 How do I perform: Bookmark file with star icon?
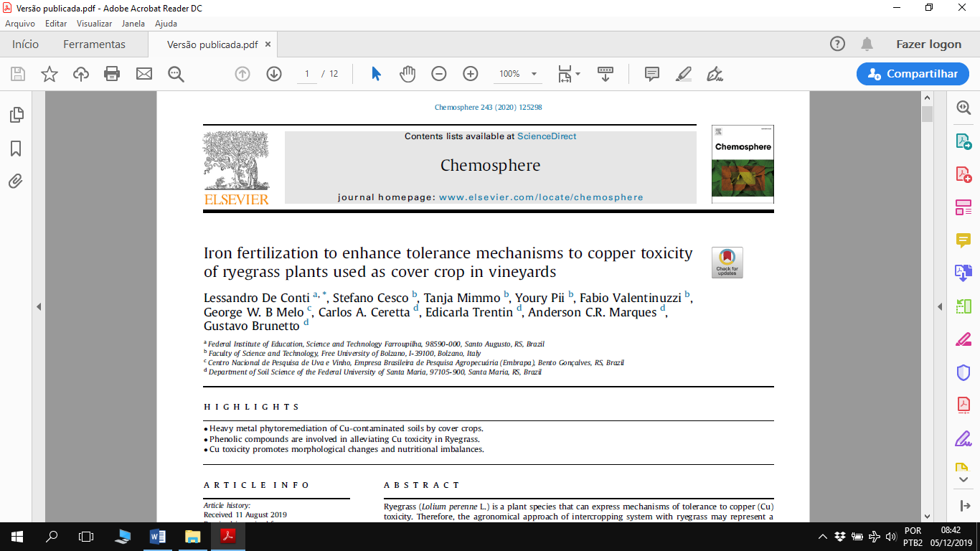(x=49, y=74)
